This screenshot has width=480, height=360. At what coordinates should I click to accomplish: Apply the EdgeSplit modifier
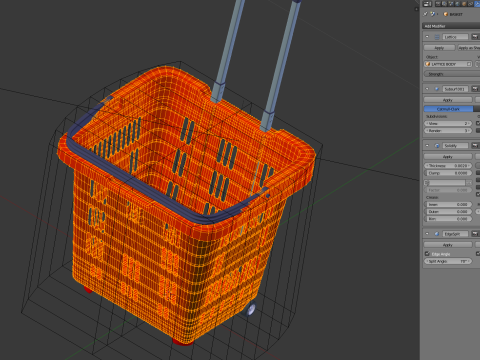click(448, 245)
